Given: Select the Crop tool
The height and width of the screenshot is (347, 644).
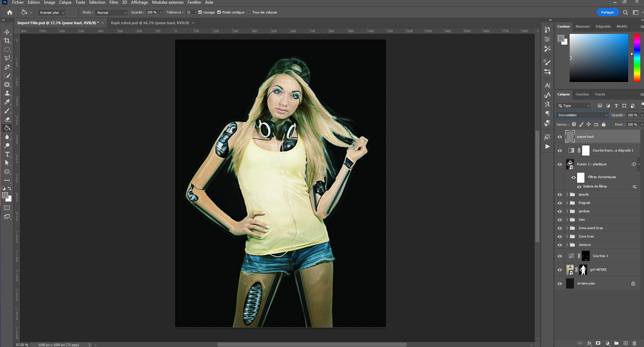Looking at the screenshot, I should pyautogui.click(x=7, y=41).
